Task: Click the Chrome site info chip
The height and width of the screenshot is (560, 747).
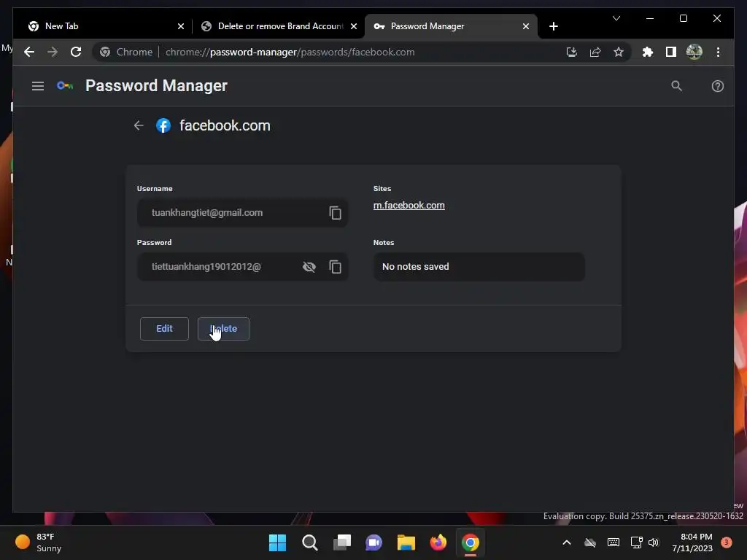Action: coord(126,52)
